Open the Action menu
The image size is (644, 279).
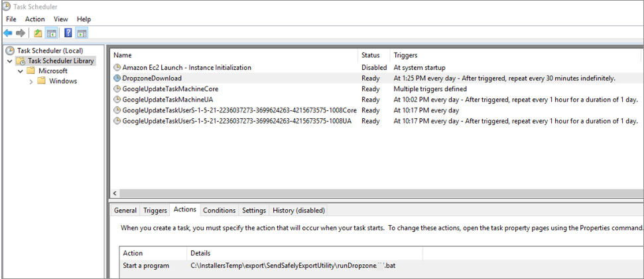click(35, 19)
